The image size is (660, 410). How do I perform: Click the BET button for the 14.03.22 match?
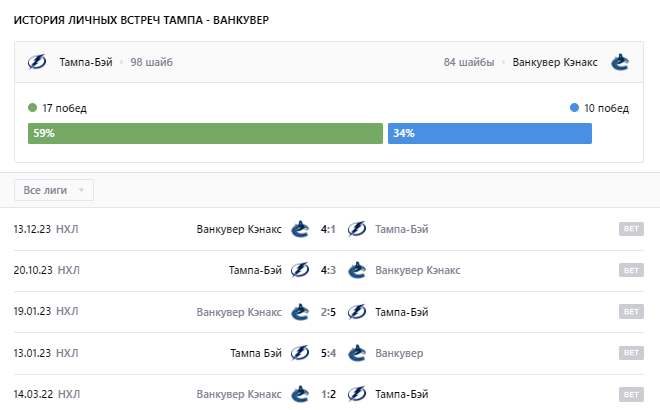click(631, 394)
